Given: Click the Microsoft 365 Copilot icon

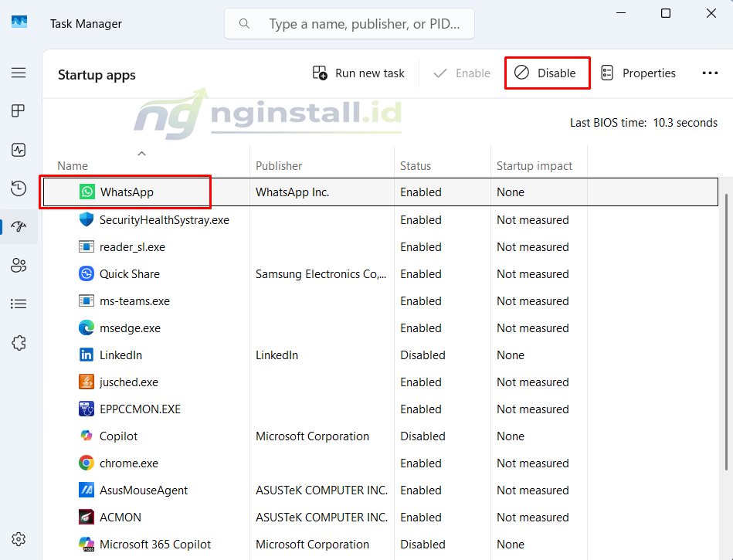Looking at the screenshot, I should coord(87,544).
